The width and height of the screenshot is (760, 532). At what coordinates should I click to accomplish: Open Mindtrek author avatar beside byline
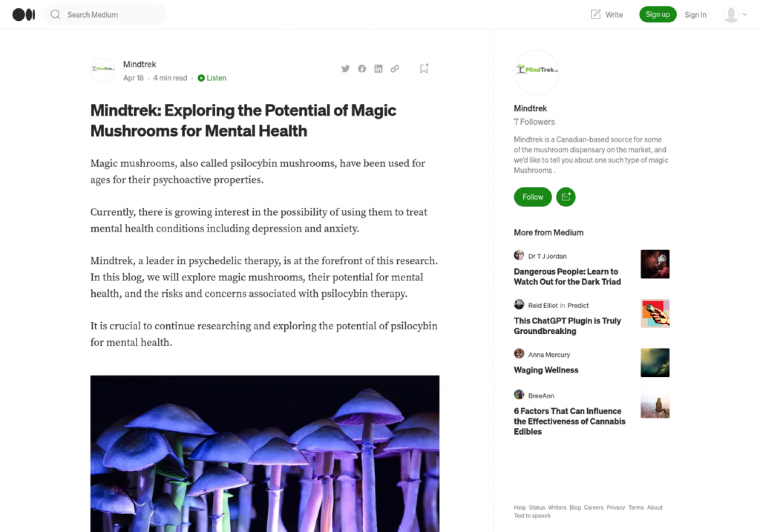tap(103, 70)
